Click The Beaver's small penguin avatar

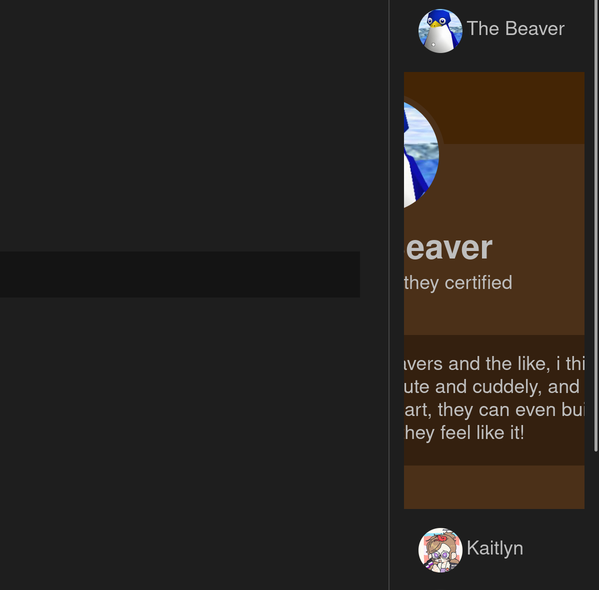pos(440,31)
